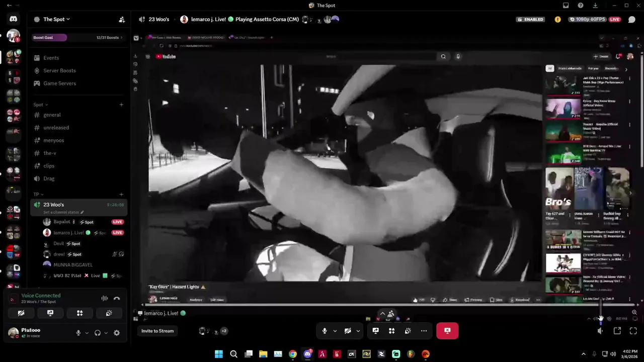The image size is (644, 362).
Task: Pop out the stream window
Action: click(617, 331)
